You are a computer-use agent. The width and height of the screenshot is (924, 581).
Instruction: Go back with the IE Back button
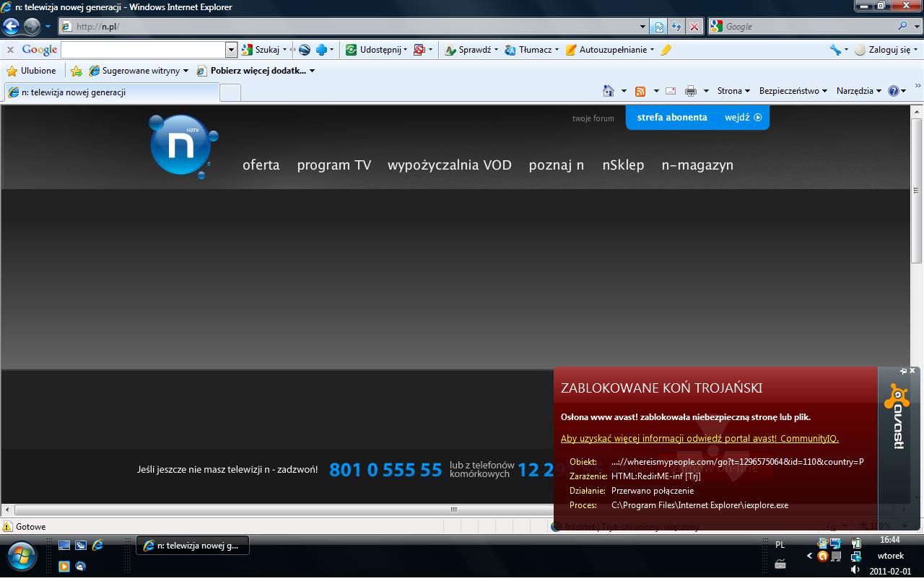pos(12,27)
